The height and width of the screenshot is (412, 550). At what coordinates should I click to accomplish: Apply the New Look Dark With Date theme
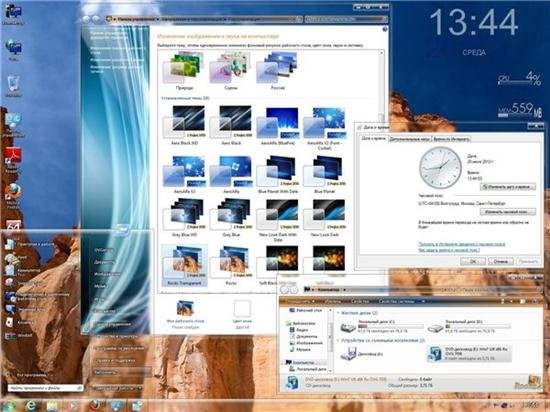[278, 220]
